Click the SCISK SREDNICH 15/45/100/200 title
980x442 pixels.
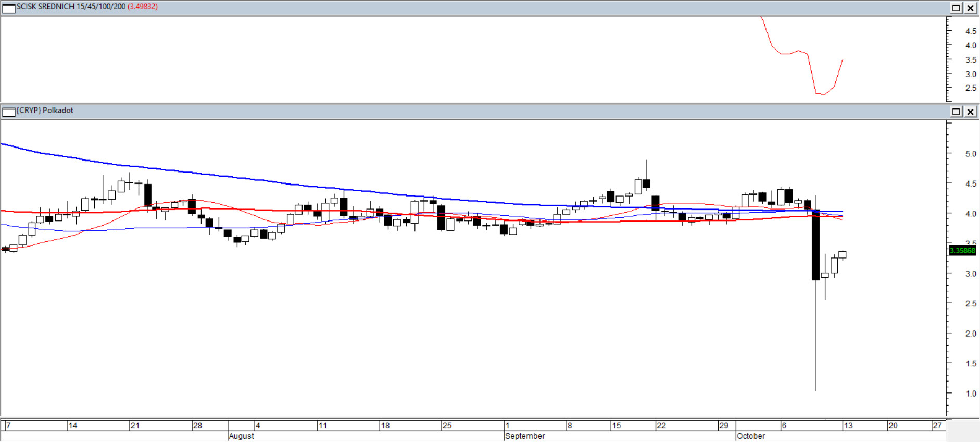[71, 7]
